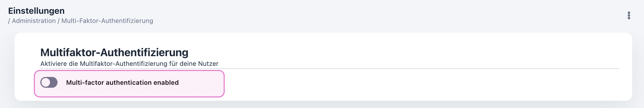Click the Multifaktor-Authentifizierung section heading
Screen dimensions: 644x108
click(x=114, y=52)
